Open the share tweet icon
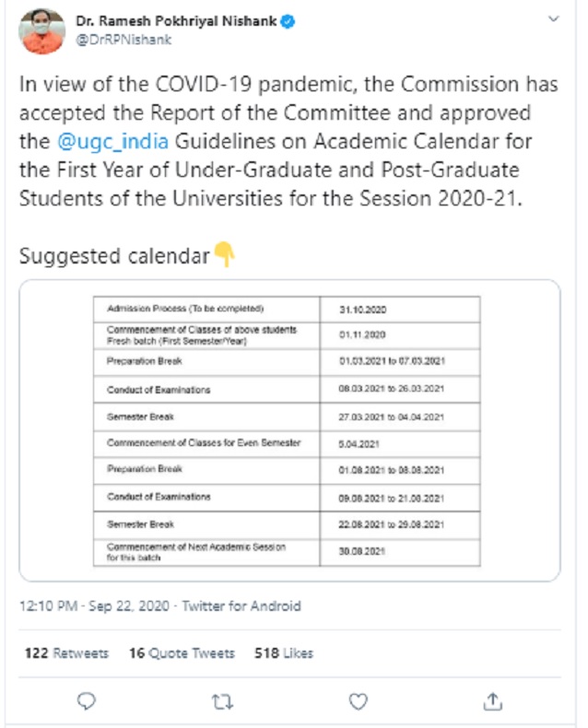 [x=492, y=701]
